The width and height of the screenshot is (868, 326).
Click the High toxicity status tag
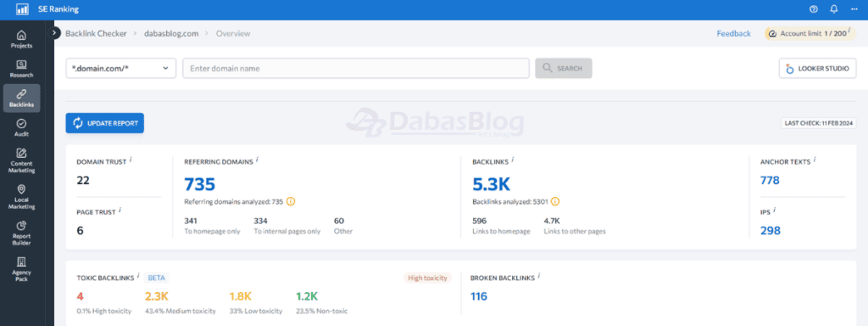pyautogui.click(x=427, y=278)
